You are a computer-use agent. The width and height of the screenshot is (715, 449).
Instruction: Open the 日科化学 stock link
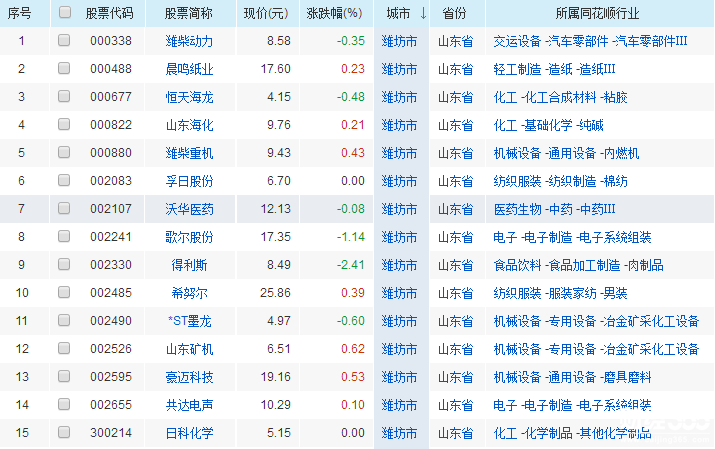pos(189,433)
